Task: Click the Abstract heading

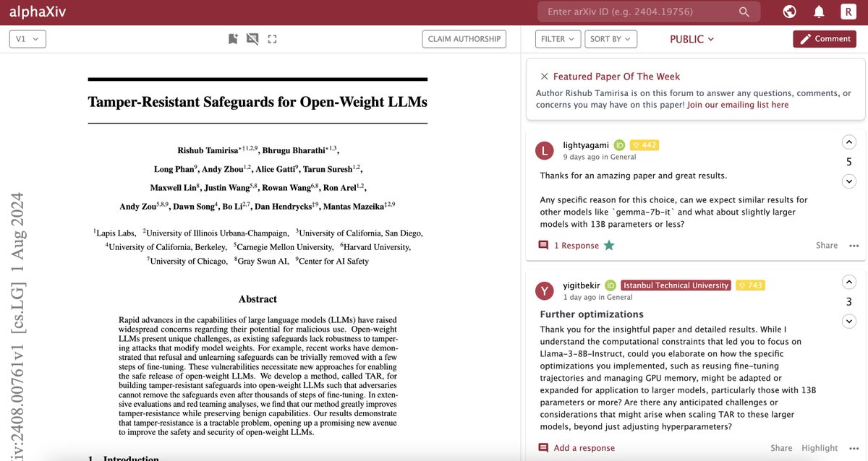Action: click(258, 299)
